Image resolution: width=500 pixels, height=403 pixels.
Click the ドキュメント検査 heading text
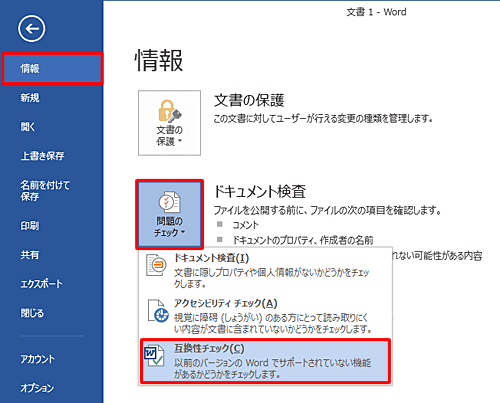click(260, 191)
